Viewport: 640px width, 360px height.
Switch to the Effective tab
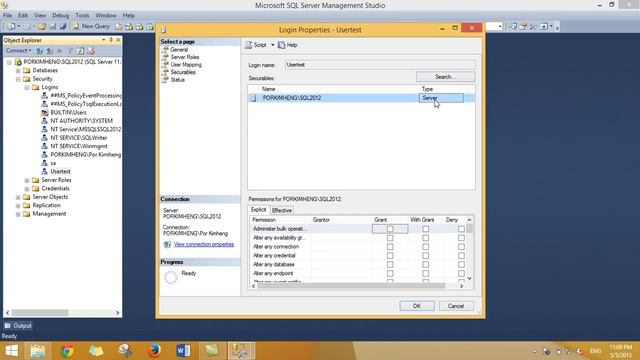click(282, 210)
